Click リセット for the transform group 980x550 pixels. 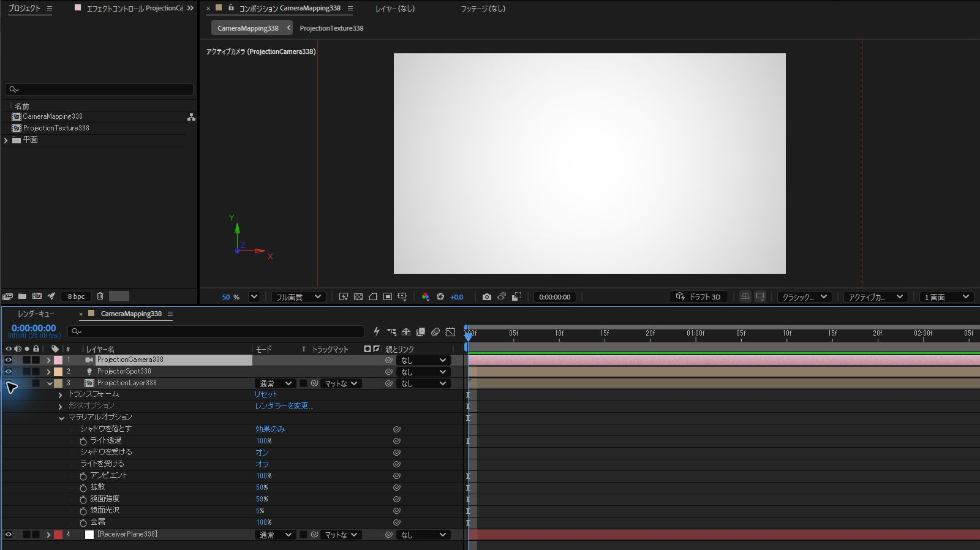(266, 394)
